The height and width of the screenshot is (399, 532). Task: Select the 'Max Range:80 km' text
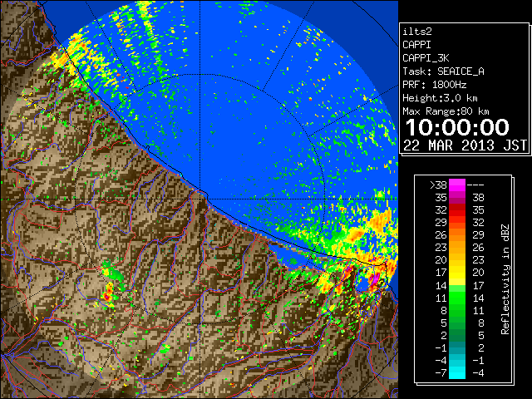coord(446,111)
